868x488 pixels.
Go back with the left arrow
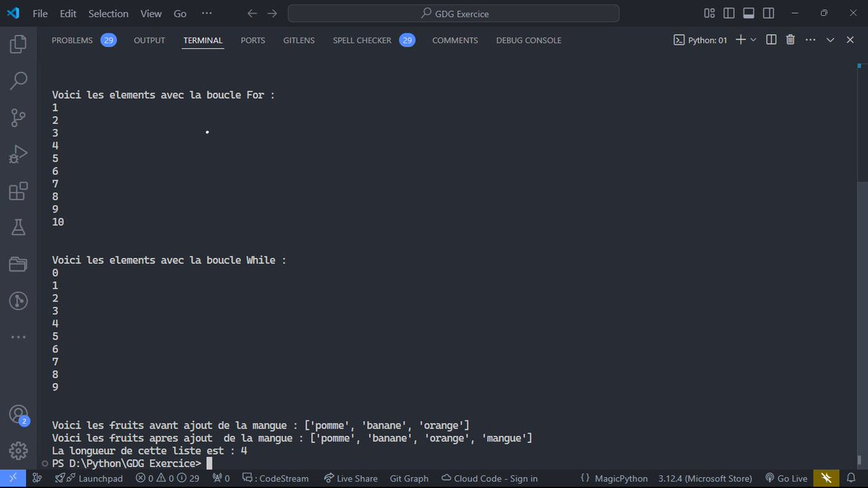[x=252, y=14]
